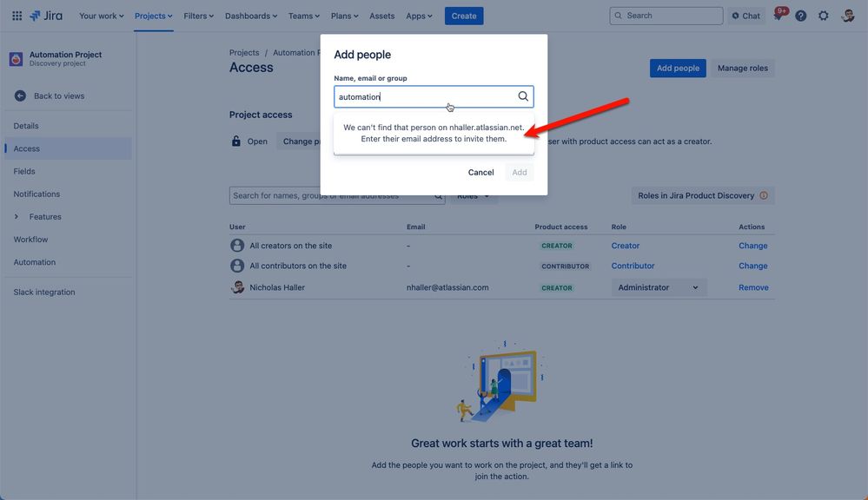The height and width of the screenshot is (500, 868).
Task: Click Cancel in the Add people dialog
Action: click(x=480, y=172)
